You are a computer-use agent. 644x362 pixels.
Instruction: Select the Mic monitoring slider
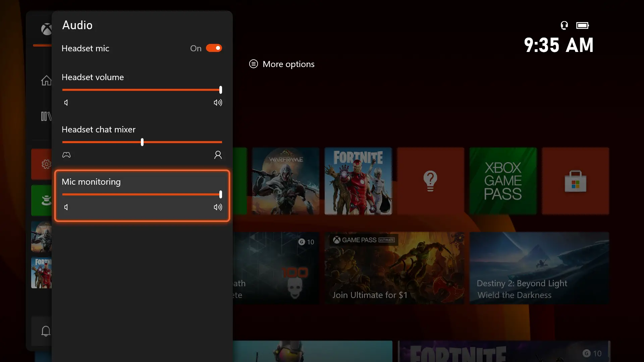click(x=141, y=194)
